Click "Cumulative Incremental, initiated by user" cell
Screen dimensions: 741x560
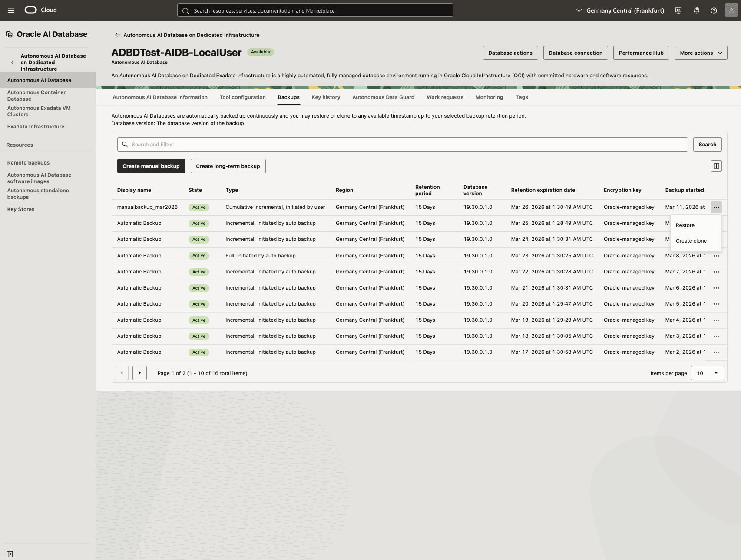click(x=275, y=207)
